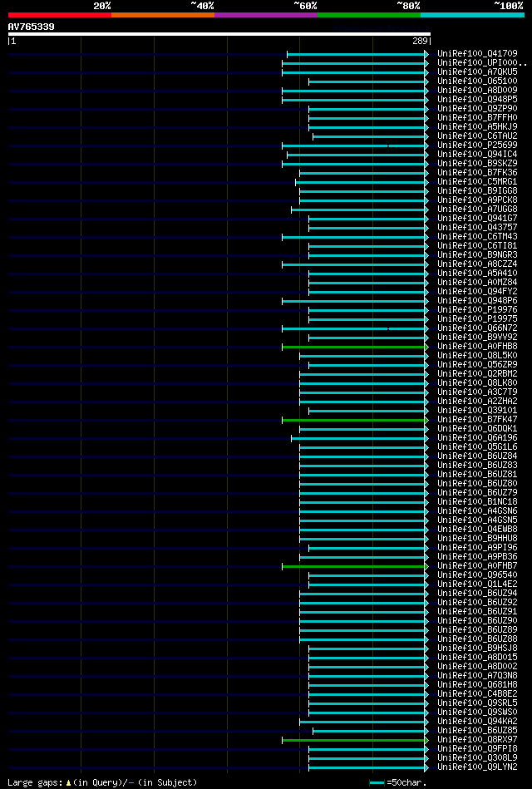
Task: Select the UniRef100_Q39101 label
Action: coord(477,411)
